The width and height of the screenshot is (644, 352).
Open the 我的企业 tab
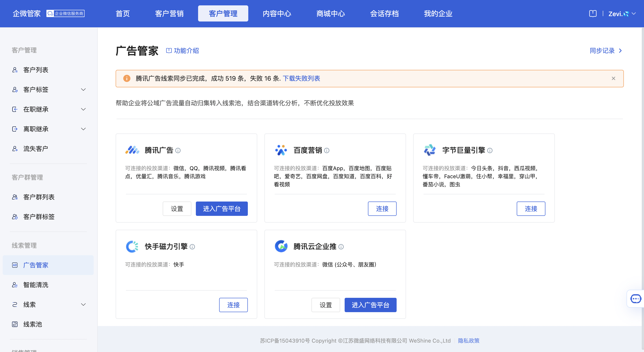click(438, 13)
